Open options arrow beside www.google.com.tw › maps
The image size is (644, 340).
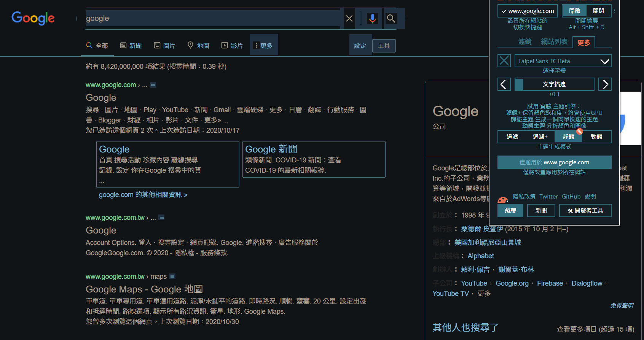(x=172, y=276)
